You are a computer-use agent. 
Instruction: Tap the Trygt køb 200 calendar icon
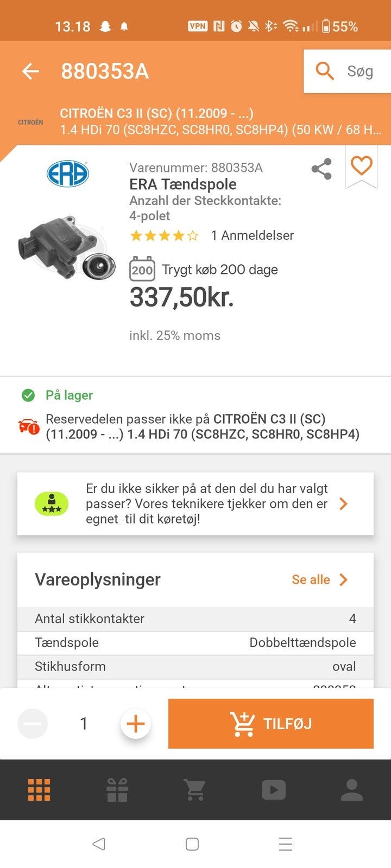pos(142,269)
